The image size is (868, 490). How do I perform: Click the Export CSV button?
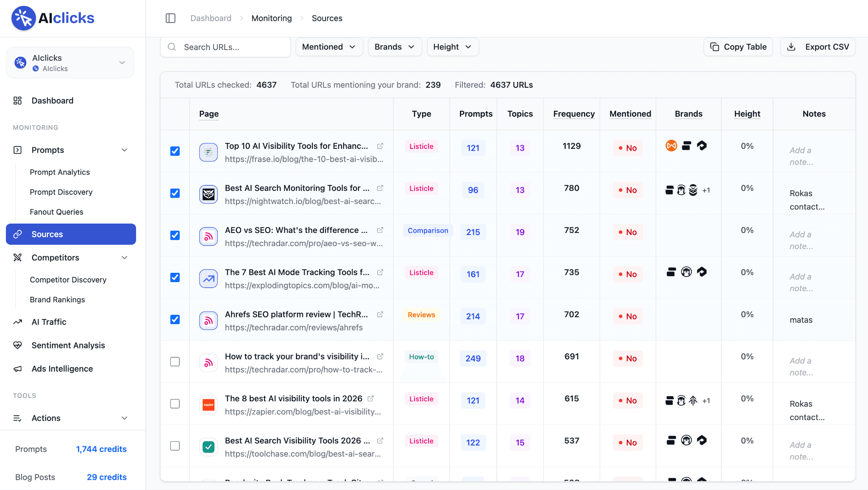point(818,47)
